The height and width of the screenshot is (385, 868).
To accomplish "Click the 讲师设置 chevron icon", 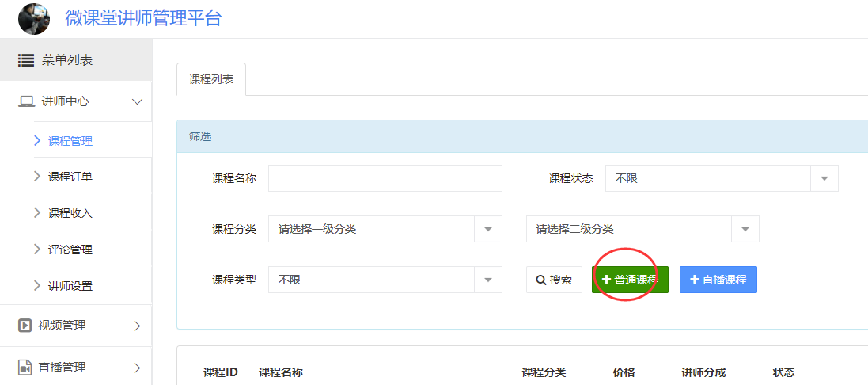I will pyautogui.click(x=37, y=287).
